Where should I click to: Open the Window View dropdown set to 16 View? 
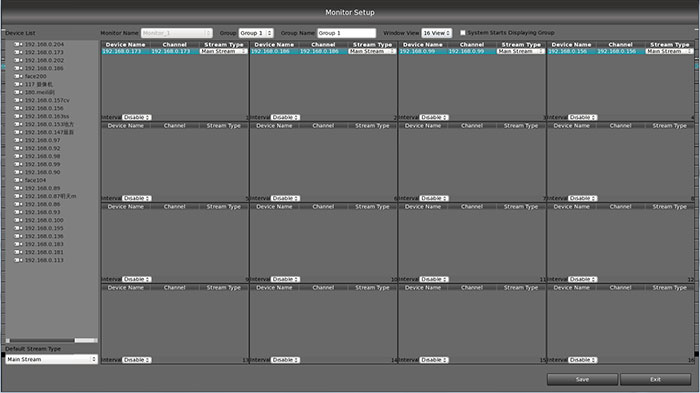point(437,33)
